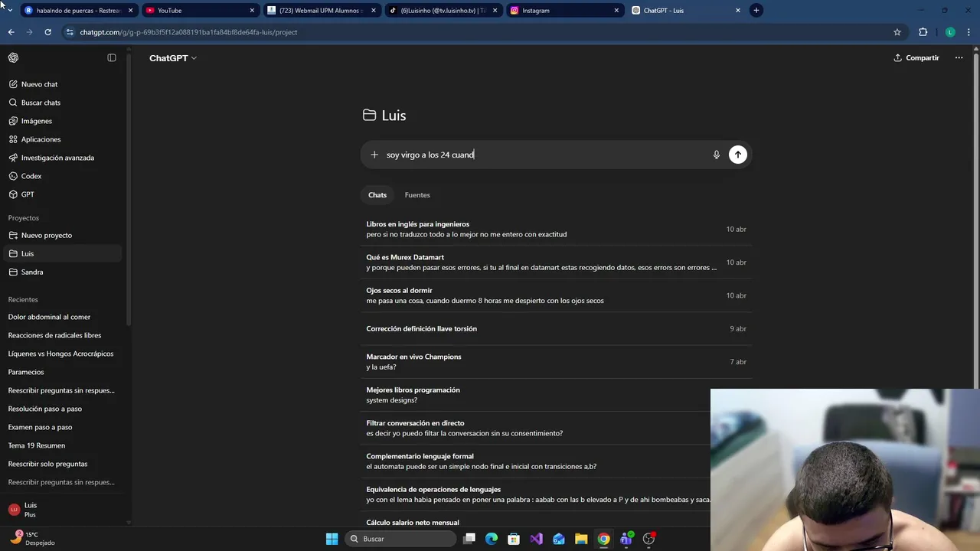Viewport: 980px width, 551px height.
Task: Open Aplicaciones section
Action: pyautogui.click(x=64, y=139)
